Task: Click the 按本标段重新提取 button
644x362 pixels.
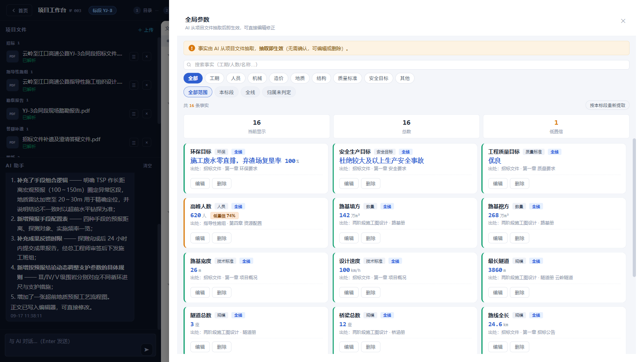Action: (x=607, y=105)
